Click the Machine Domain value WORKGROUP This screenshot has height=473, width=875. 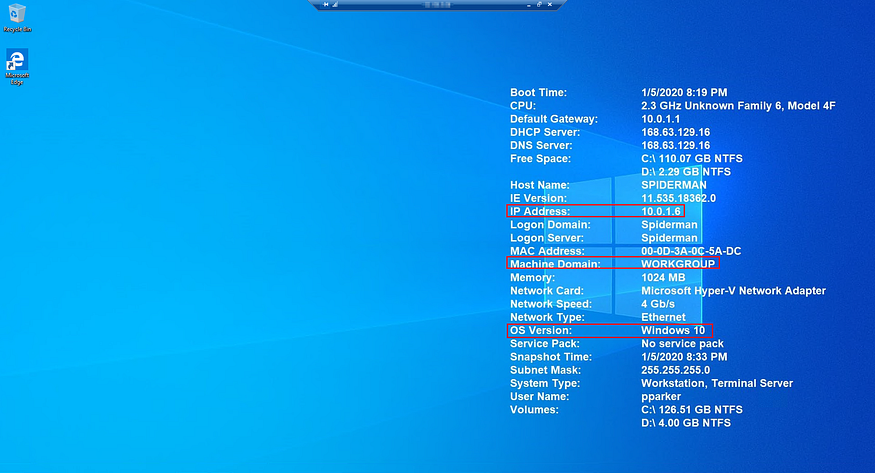pos(678,264)
